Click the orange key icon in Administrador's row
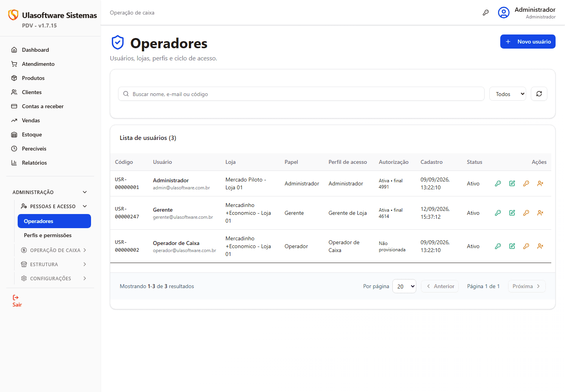The image size is (565, 392). (x=526, y=183)
